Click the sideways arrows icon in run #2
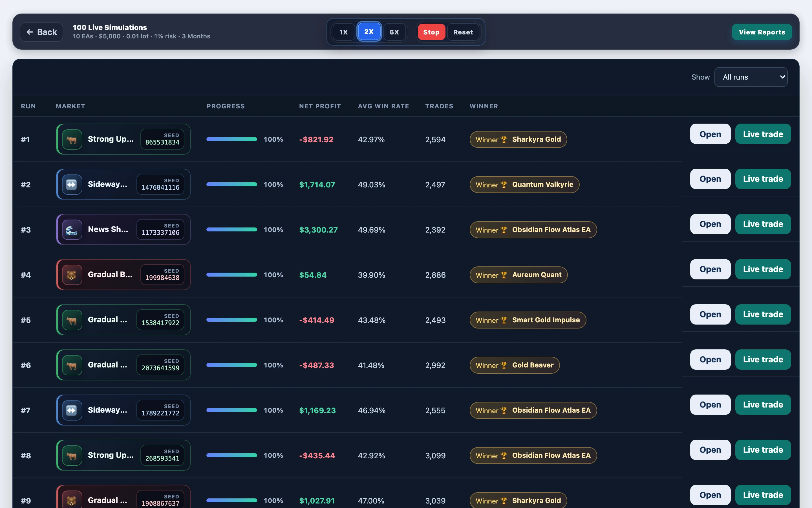Screen dimensions: 812x508 72,185
